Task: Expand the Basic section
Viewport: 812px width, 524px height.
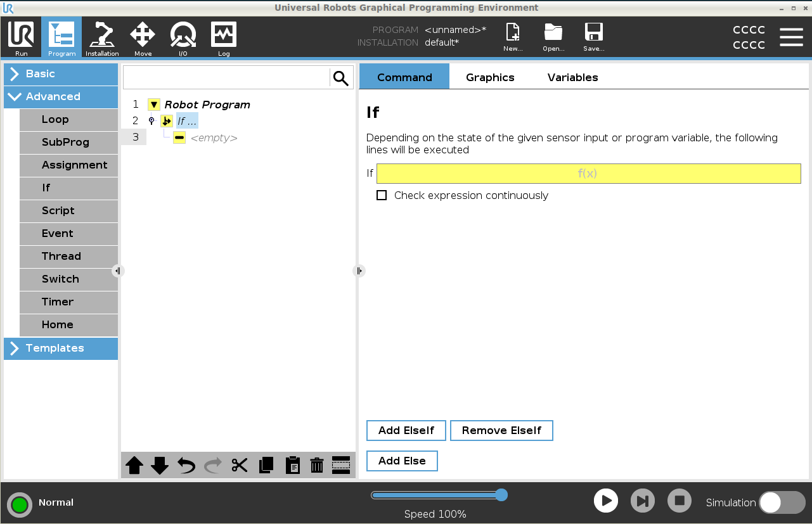Action: pyautogui.click(x=61, y=74)
